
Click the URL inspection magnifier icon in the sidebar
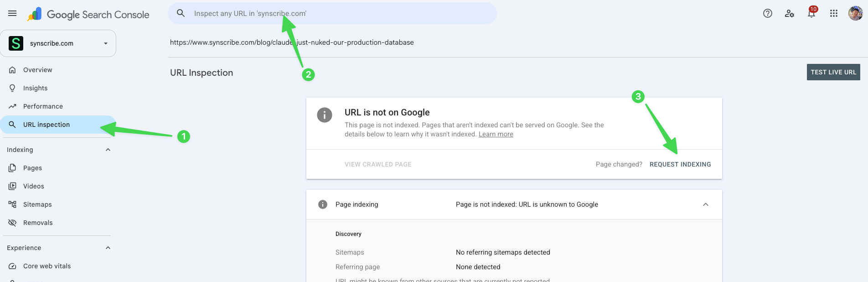(12, 125)
